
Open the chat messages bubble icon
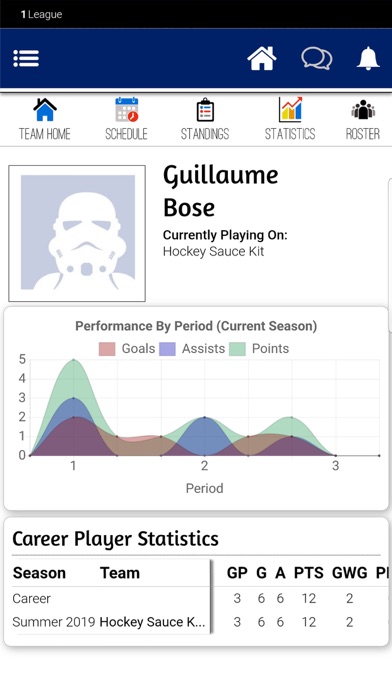(x=317, y=59)
